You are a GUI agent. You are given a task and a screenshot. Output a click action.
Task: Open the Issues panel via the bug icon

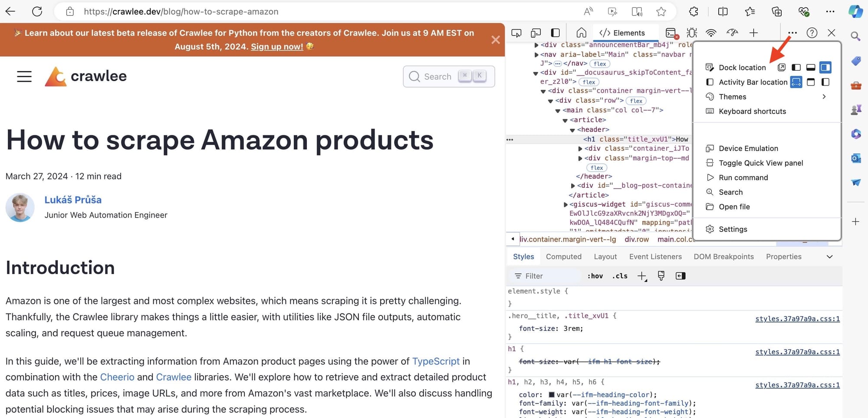691,33
